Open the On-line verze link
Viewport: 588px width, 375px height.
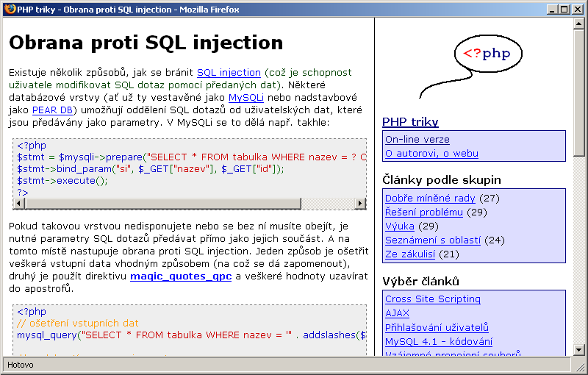click(x=417, y=140)
